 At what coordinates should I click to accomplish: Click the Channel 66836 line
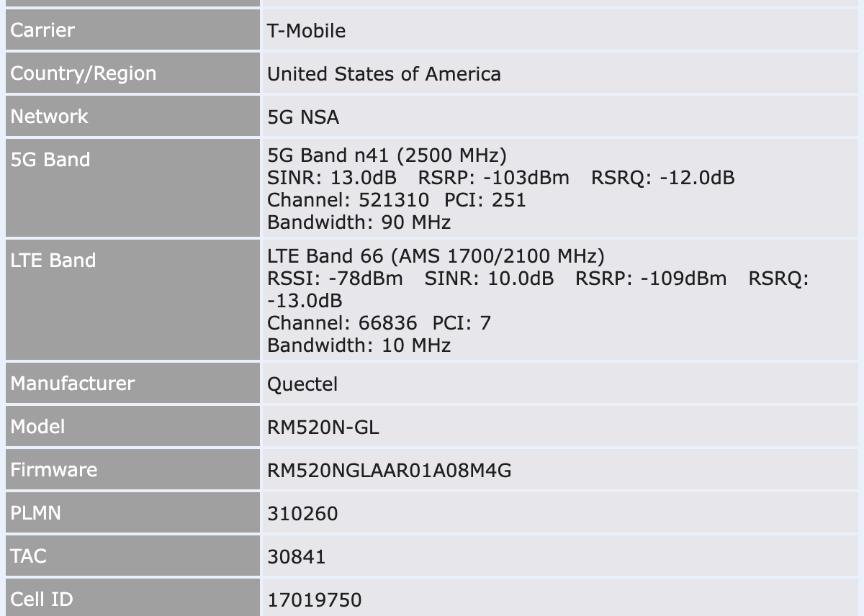point(379,323)
